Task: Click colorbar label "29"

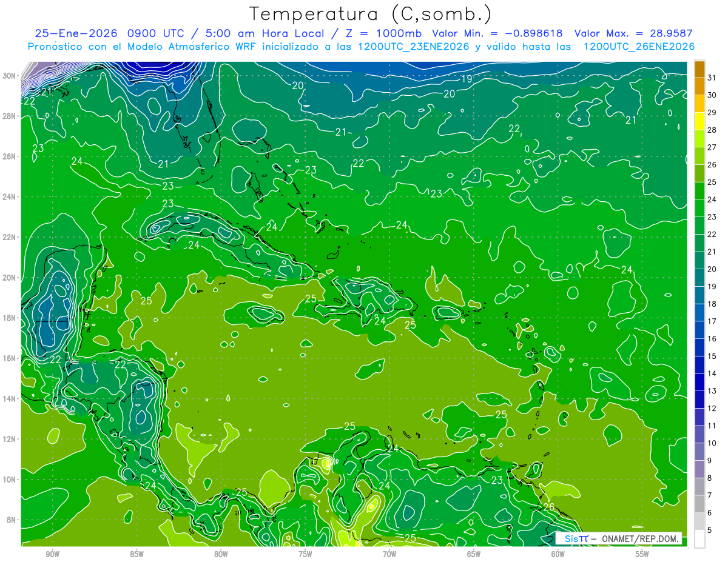Action: (712, 113)
